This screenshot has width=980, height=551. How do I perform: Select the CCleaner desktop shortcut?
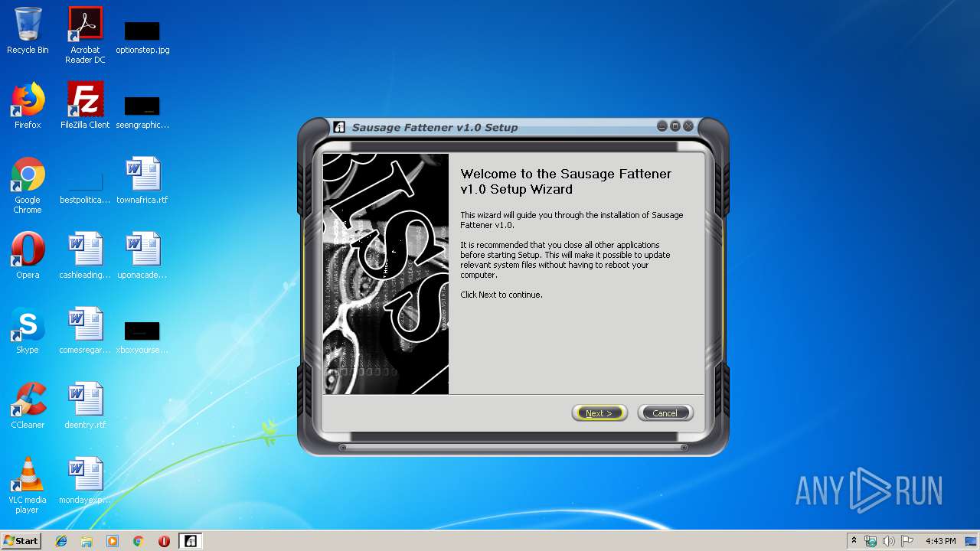coord(28,406)
